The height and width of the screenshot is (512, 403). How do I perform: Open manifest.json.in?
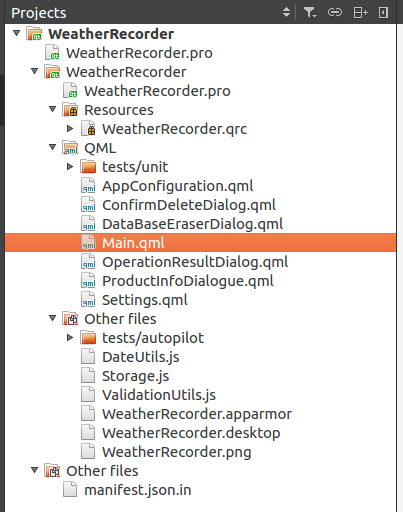pos(138,490)
